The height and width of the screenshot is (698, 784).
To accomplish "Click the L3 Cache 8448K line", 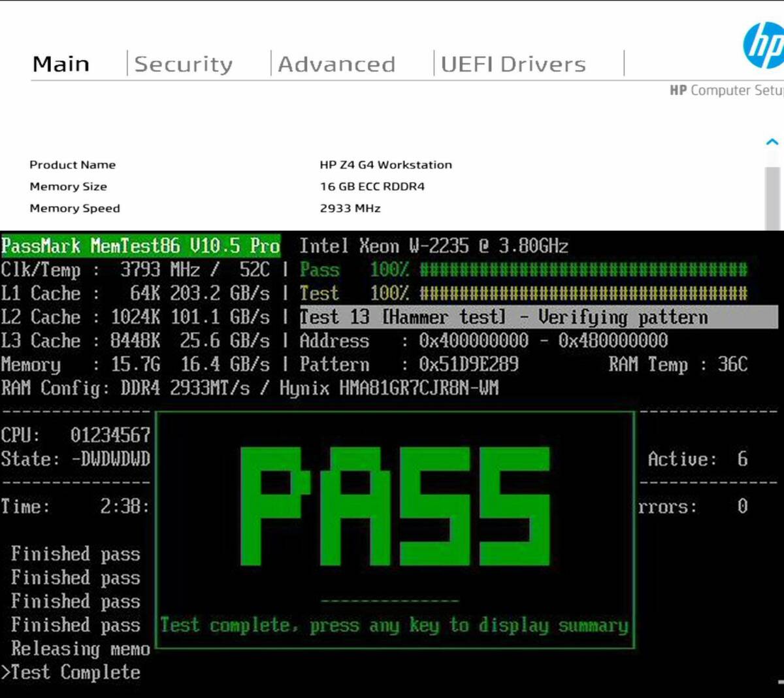I will pyautogui.click(x=135, y=341).
